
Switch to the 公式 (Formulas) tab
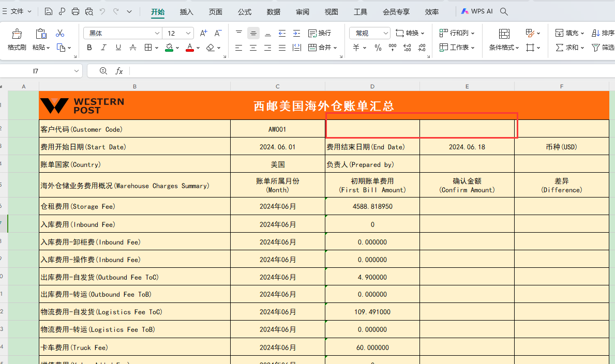pos(244,12)
